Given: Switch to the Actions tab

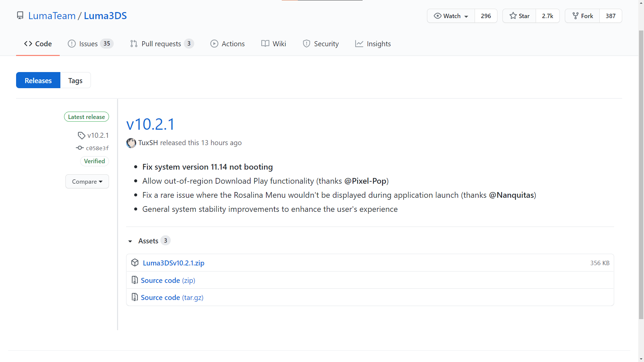Looking at the screenshot, I should click(227, 44).
